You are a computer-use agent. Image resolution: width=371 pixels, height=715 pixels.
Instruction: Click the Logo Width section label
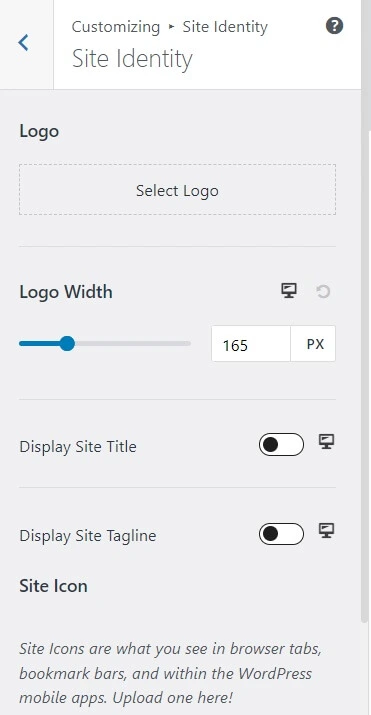(66, 292)
